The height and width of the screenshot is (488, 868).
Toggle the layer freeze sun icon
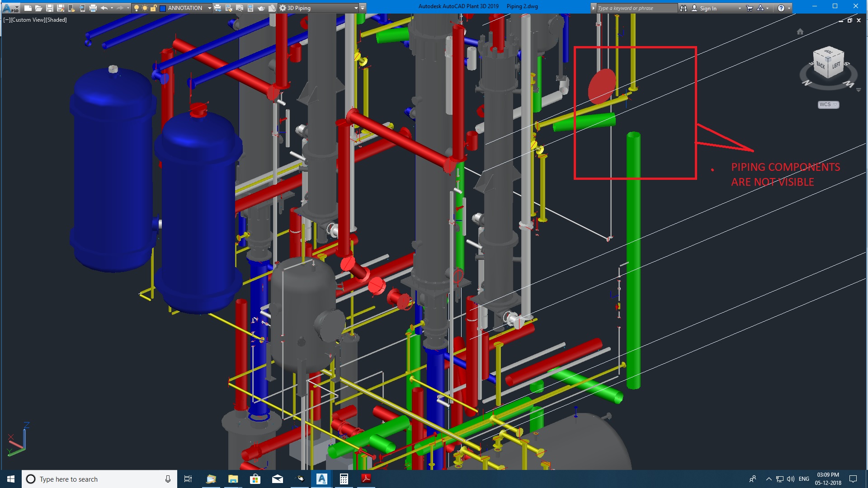pos(145,8)
